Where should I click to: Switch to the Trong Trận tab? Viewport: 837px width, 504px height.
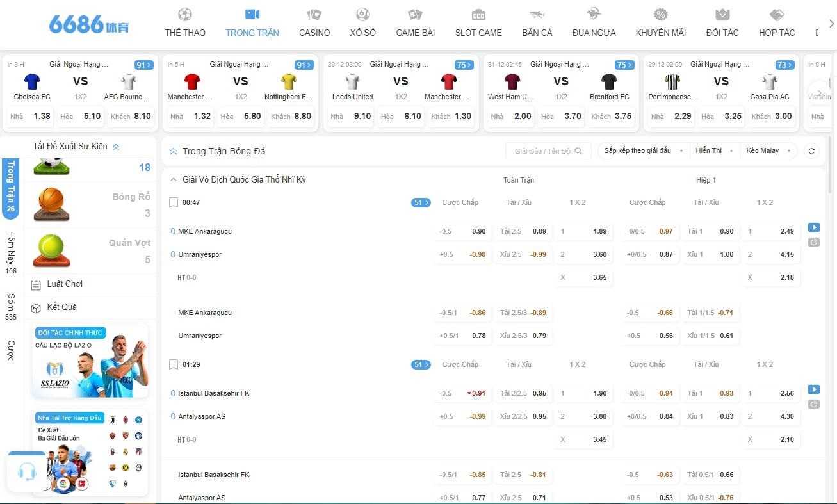tap(252, 23)
